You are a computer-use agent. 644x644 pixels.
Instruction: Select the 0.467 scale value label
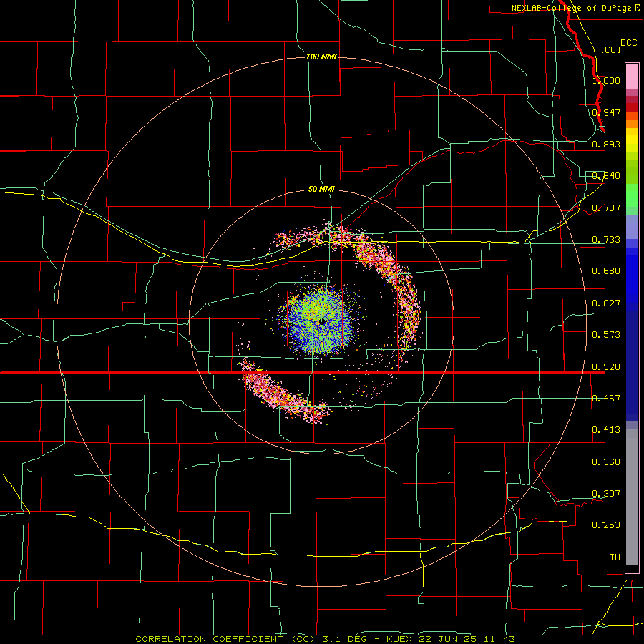[606, 399]
